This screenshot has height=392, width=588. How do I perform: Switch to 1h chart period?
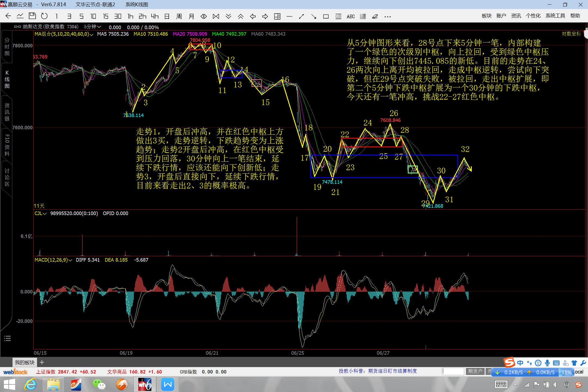click(130, 16)
